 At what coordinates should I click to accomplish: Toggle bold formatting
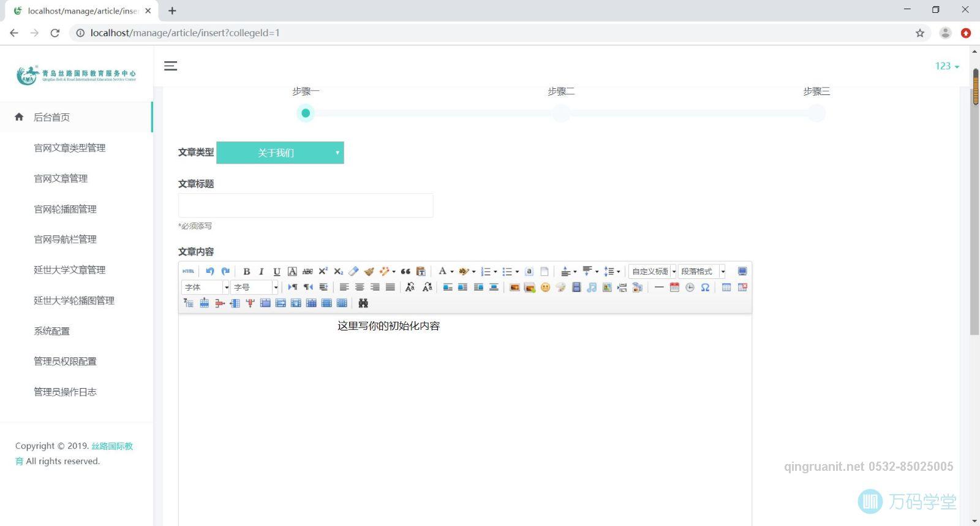247,271
